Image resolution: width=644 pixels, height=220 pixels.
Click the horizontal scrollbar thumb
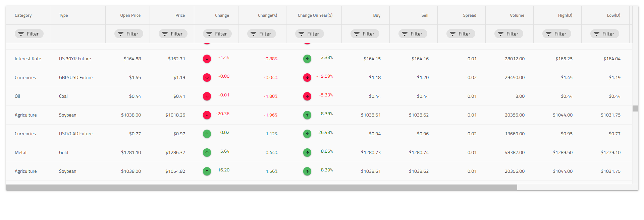click(262, 188)
